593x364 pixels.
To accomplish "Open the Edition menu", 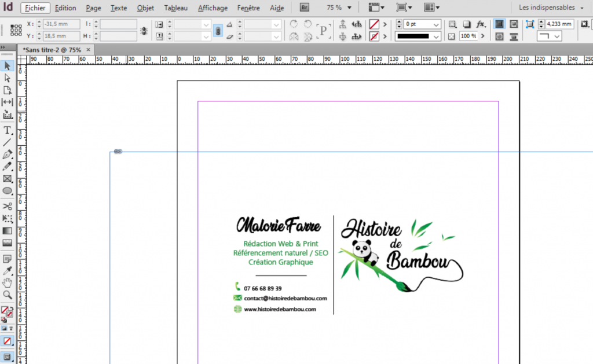I will pyautogui.click(x=65, y=8).
